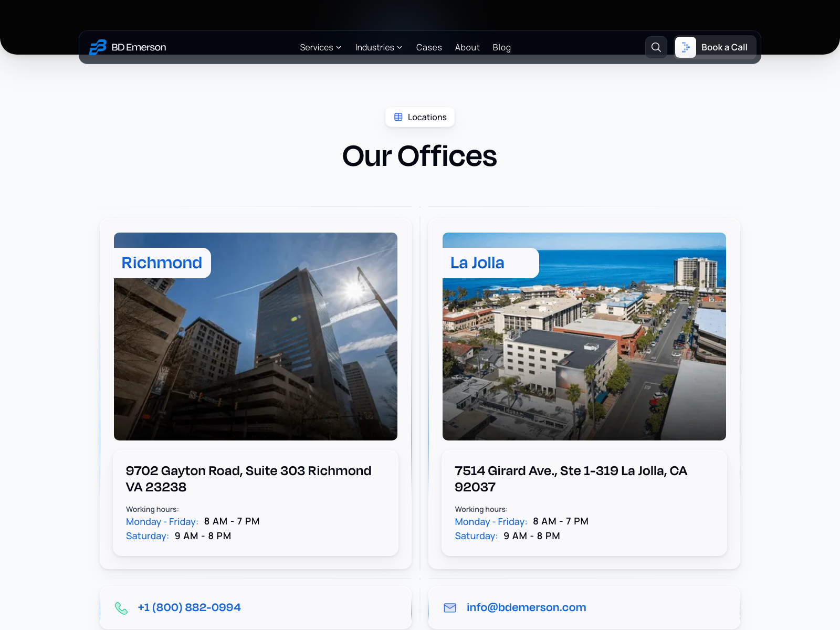Expand the Industries dropdown menu
Viewport: 840px width, 630px height.
[x=379, y=47]
